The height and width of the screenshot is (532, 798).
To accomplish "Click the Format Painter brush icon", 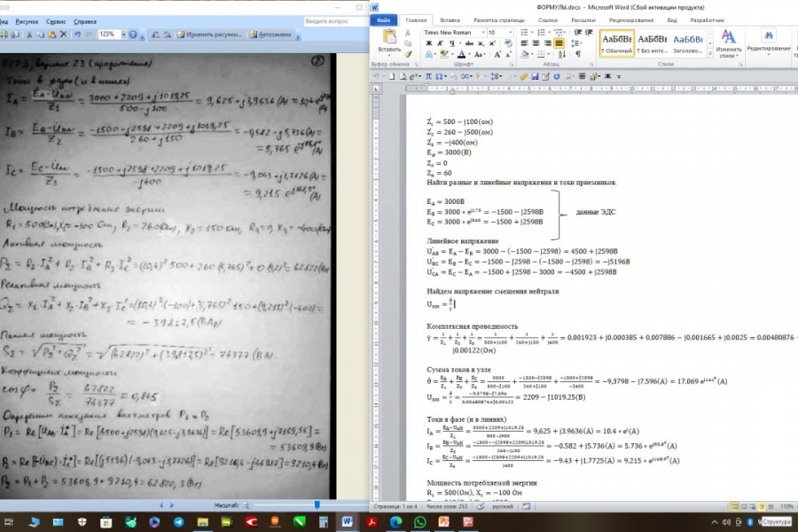I will pyautogui.click(x=408, y=54).
